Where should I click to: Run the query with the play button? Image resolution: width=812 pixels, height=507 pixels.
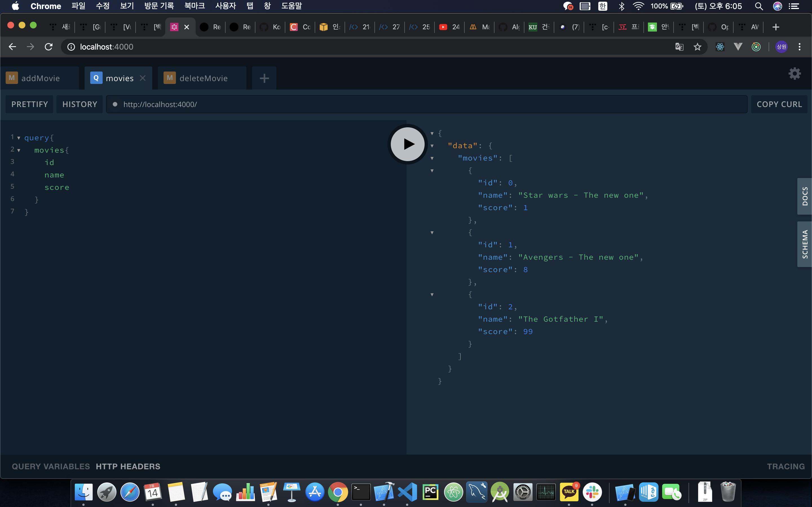click(x=407, y=144)
